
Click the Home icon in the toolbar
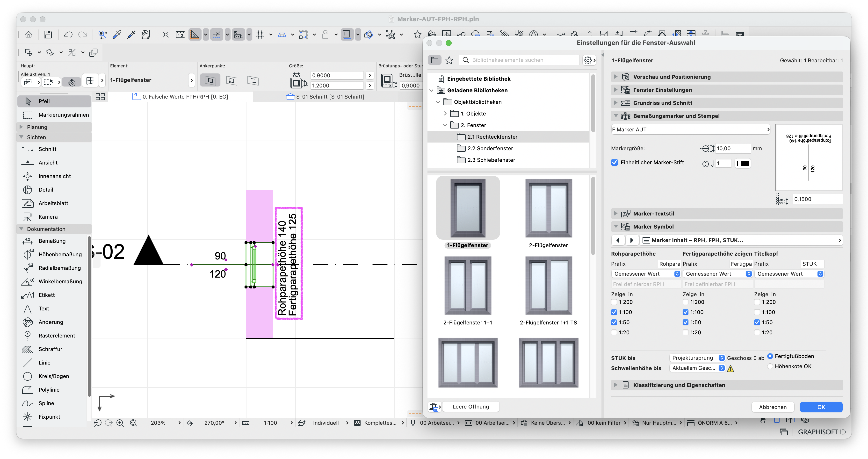click(29, 34)
